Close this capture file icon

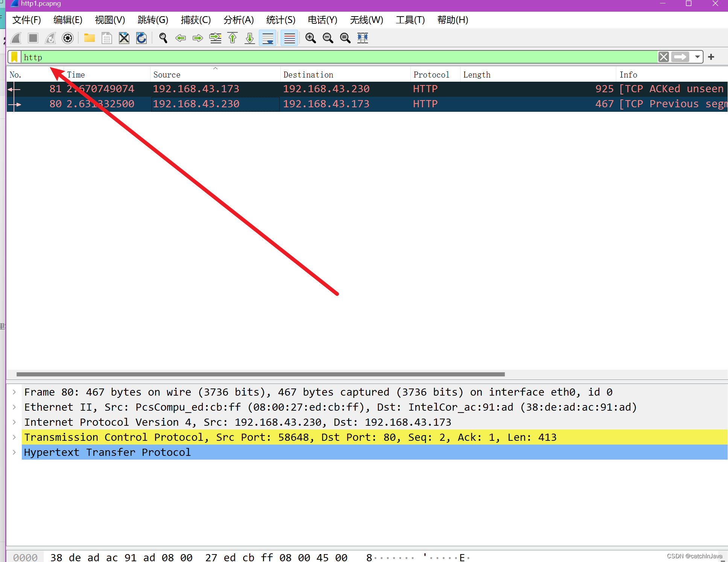point(124,38)
